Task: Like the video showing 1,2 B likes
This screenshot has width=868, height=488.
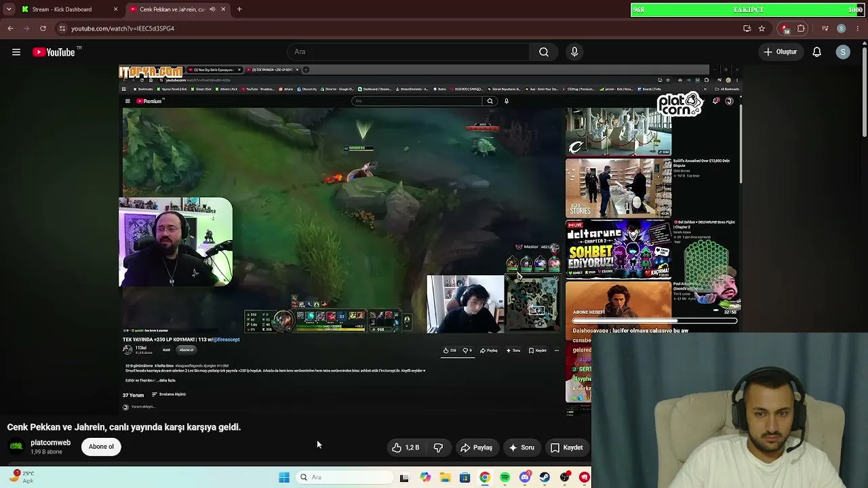Action: 406,447
